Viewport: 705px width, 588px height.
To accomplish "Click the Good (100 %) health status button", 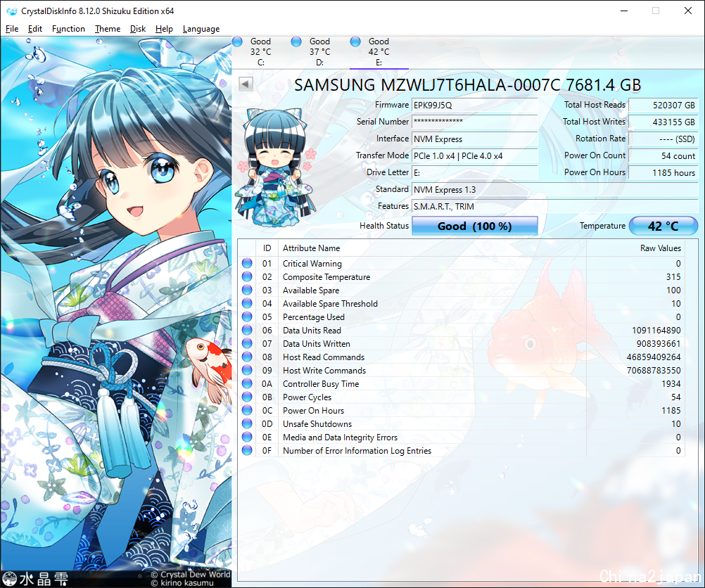I will [475, 226].
